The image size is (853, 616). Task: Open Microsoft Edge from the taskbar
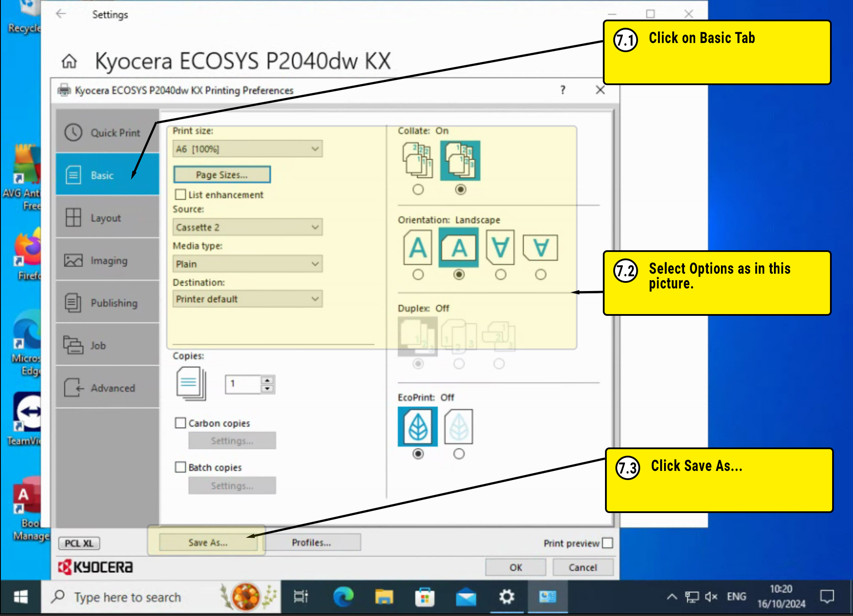pyautogui.click(x=343, y=597)
